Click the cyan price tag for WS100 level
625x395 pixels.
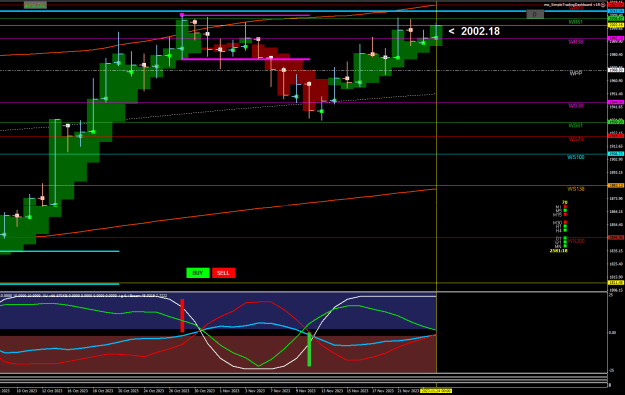(616, 154)
